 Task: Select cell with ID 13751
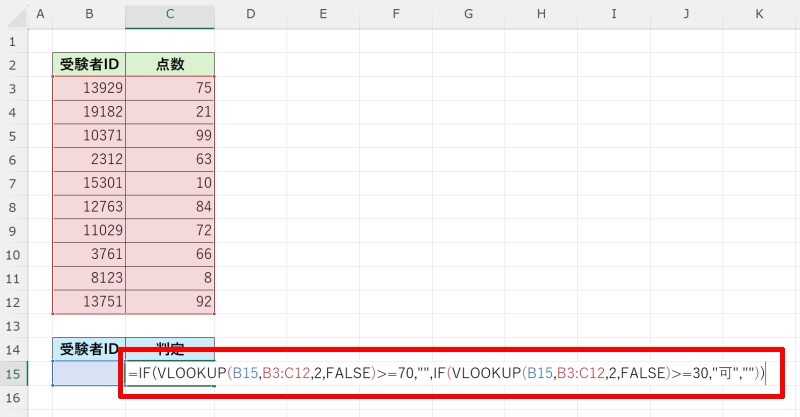click(89, 302)
